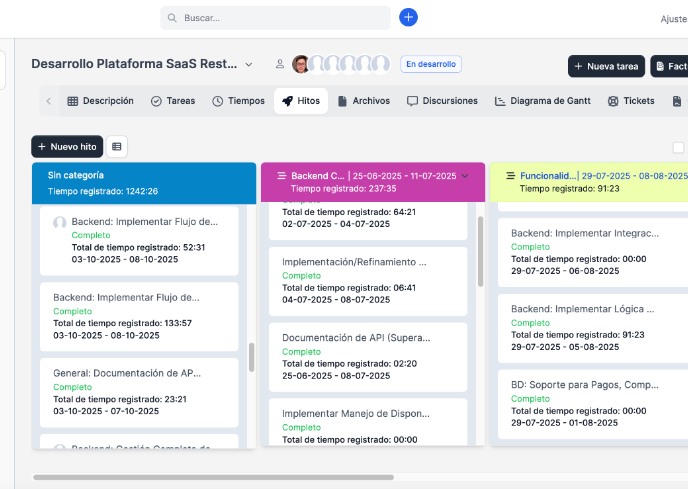Open the Funcionalid... milestone link
This screenshot has width=688, height=489.
tap(548, 175)
